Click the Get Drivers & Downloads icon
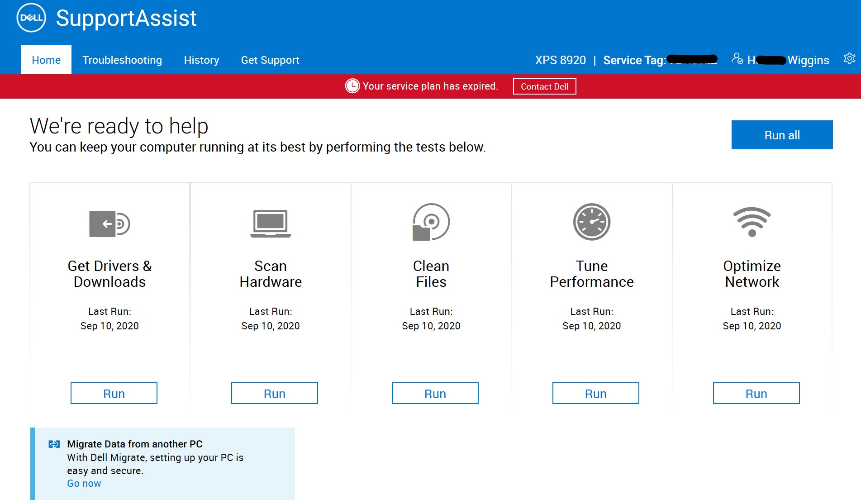Viewport: 861px width, 504px height. (x=109, y=223)
